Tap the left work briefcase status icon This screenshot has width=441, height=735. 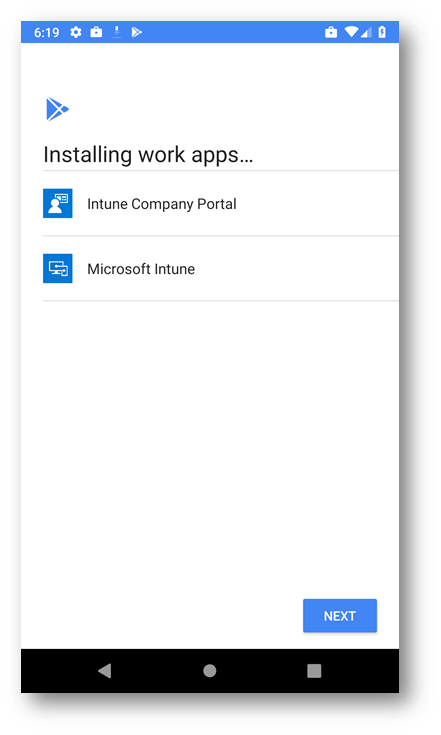pos(97,32)
